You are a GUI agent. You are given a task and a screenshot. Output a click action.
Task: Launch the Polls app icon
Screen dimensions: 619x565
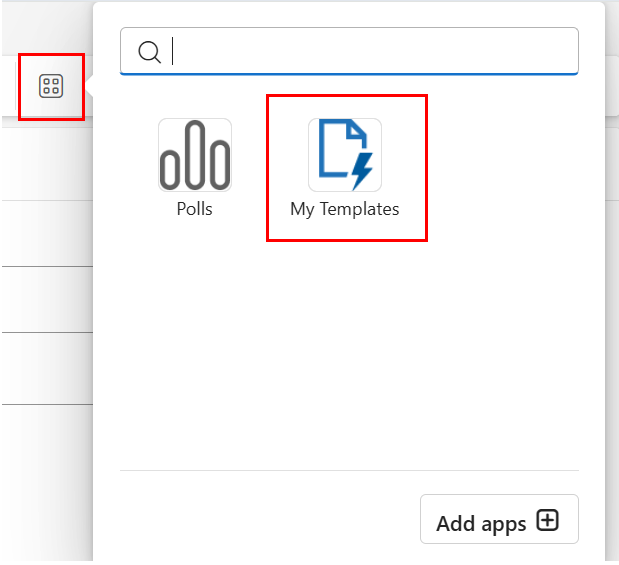point(194,155)
